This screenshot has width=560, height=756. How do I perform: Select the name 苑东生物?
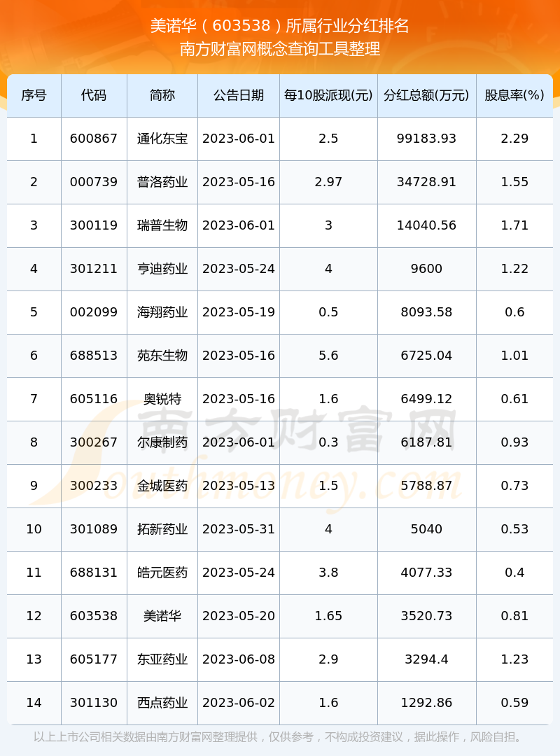click(162, 356)
